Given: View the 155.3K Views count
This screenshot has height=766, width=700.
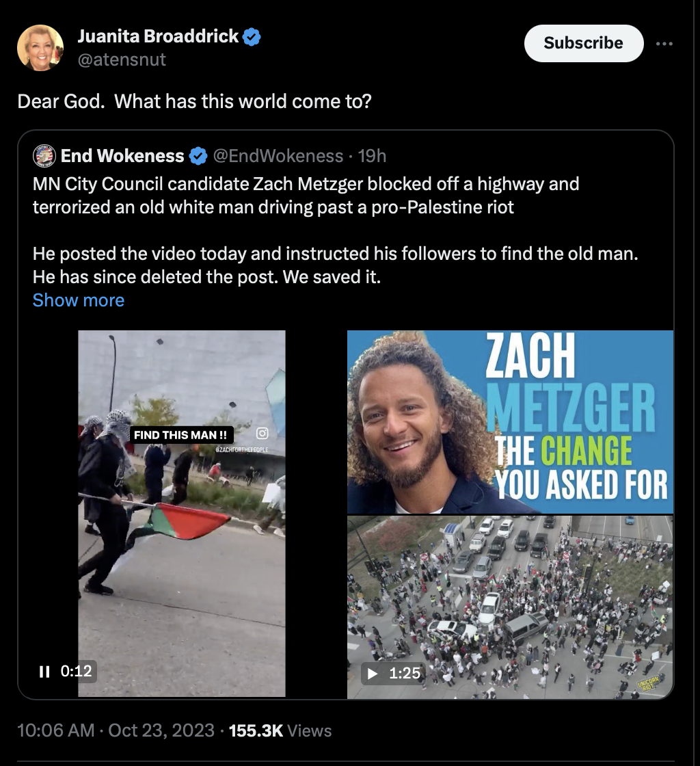Looking at the screenshot, I should (280, 730).
